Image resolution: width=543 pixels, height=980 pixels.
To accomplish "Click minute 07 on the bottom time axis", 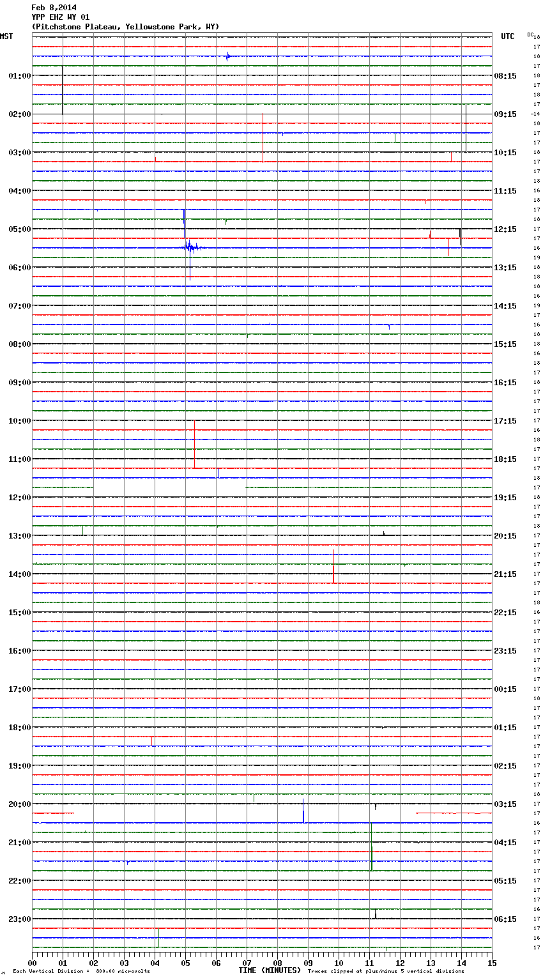I will 247,963.
